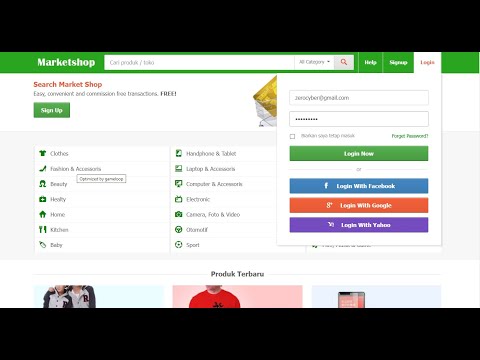This screenshot has width=480, height=360.
Task: Click the Beauty category icon
Action: [42, 184]
